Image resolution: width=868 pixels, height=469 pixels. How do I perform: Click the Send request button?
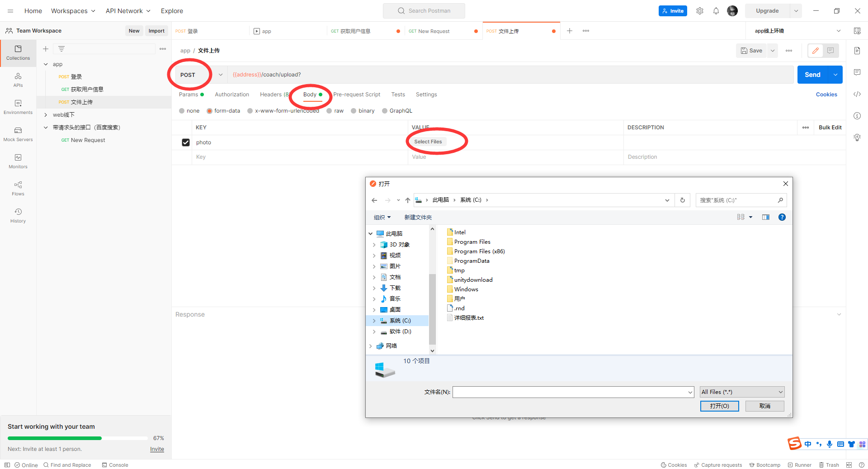click(x=812, y=75)
